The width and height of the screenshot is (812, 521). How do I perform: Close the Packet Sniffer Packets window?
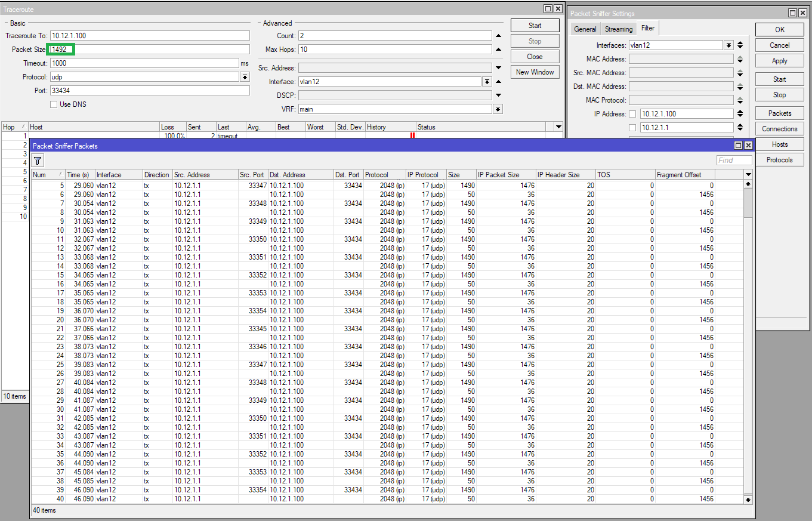coord(748,146)
